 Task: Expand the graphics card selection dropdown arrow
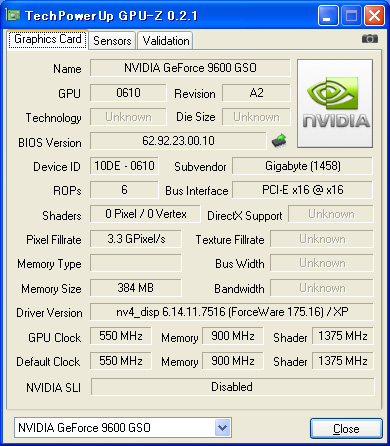(222, 427)
